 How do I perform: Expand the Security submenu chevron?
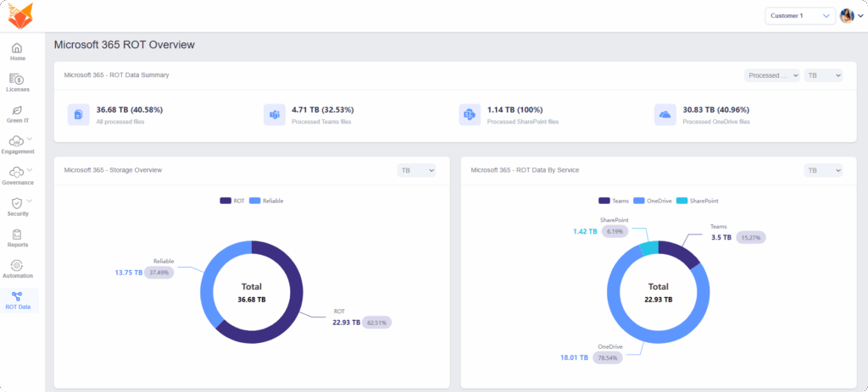[30, 201]
